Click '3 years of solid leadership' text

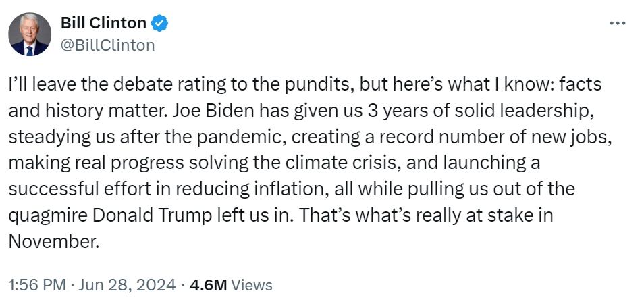pyautogui.click(x=480, y=111)
